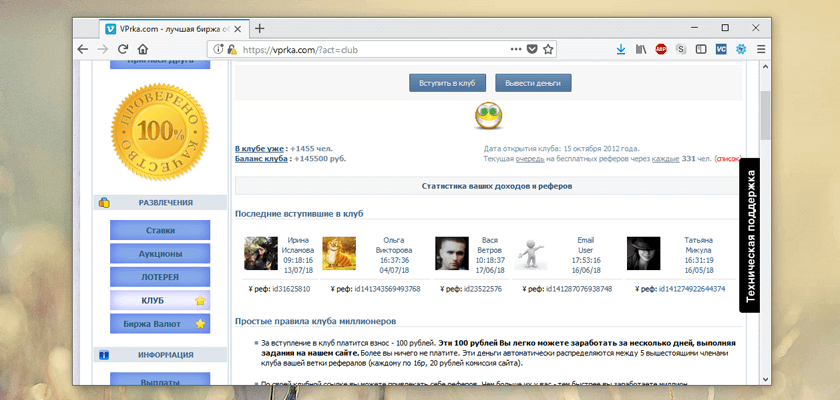
Task: Open the Аукционы sidebar item
Action: 160,254
